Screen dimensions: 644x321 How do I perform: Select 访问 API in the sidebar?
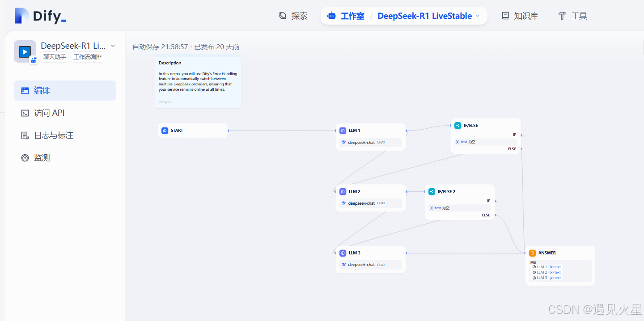pos(65,113)
